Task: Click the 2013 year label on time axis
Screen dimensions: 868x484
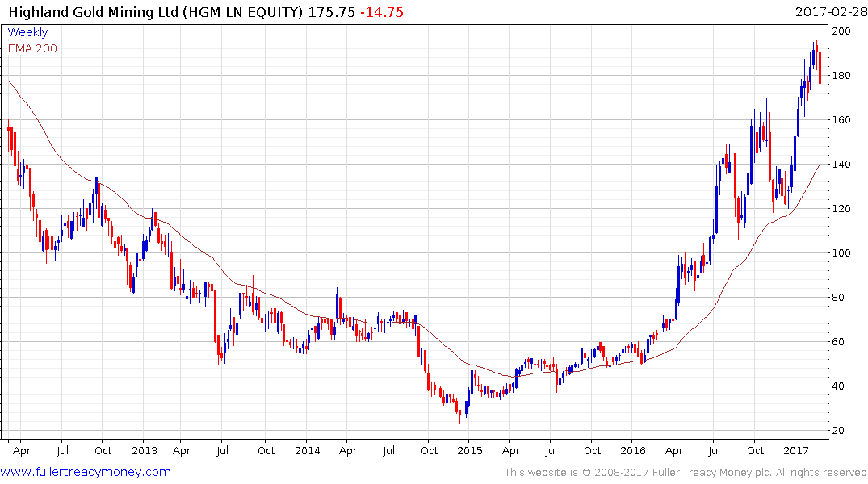Action: [145, 450]
